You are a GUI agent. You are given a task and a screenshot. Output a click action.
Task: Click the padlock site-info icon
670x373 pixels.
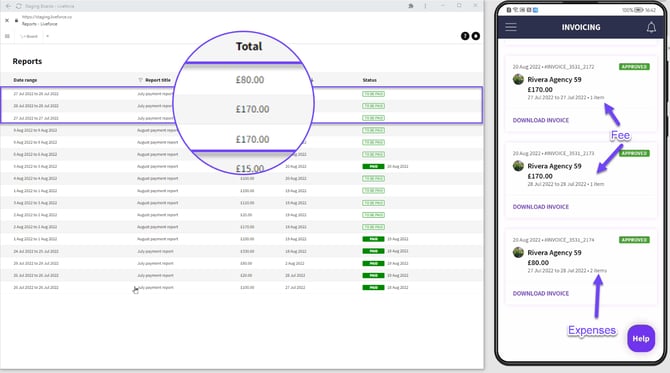(17, 20)
